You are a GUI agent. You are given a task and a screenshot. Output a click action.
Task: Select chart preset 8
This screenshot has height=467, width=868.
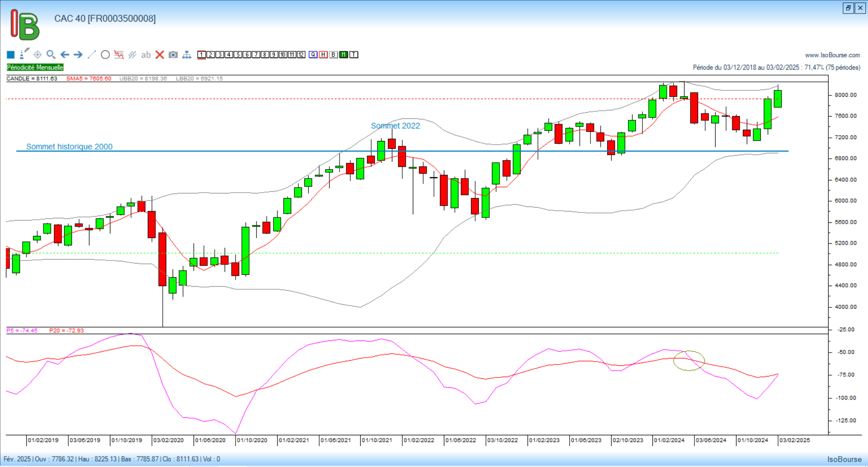pyautogui.click(x=265, y=55)
